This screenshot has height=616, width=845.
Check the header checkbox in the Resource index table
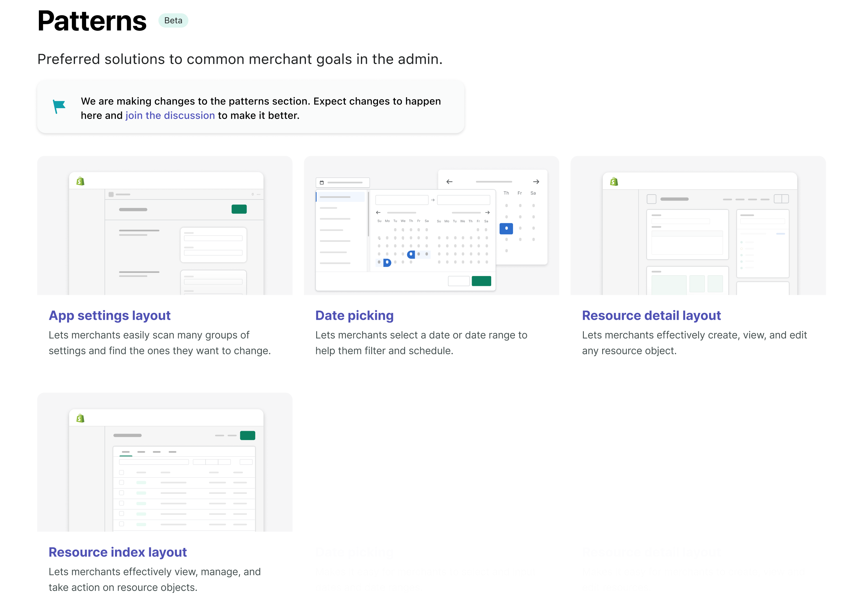pyautogui.click(x=122, y=473)
